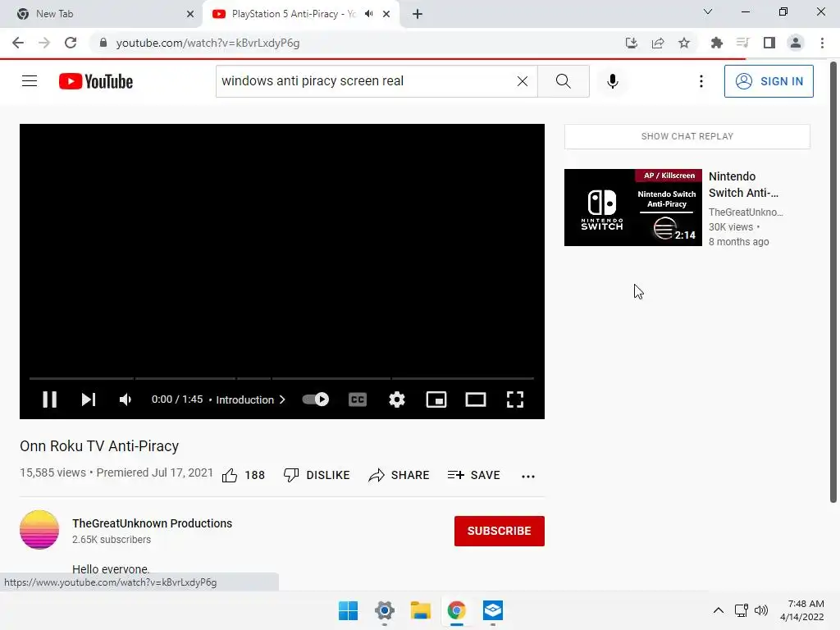This screenshot has height=630, width=840.
Task: Open YouTube settings three-dot menu
Action: 701,81
